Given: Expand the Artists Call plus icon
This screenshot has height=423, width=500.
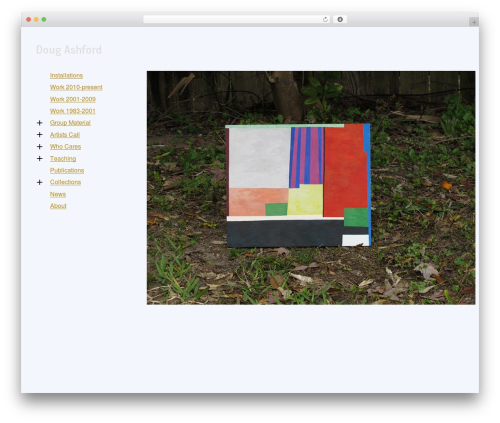Looking at the screenshot, I should [x=39, y=135].
